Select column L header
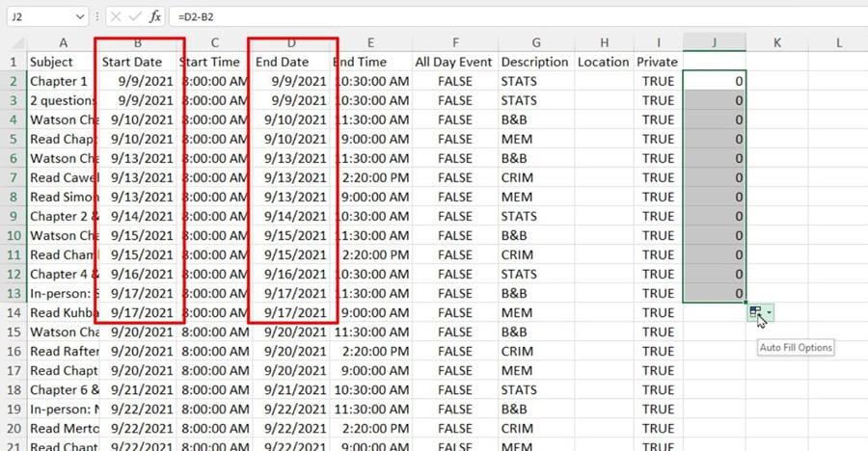 [x=838, y=42]
